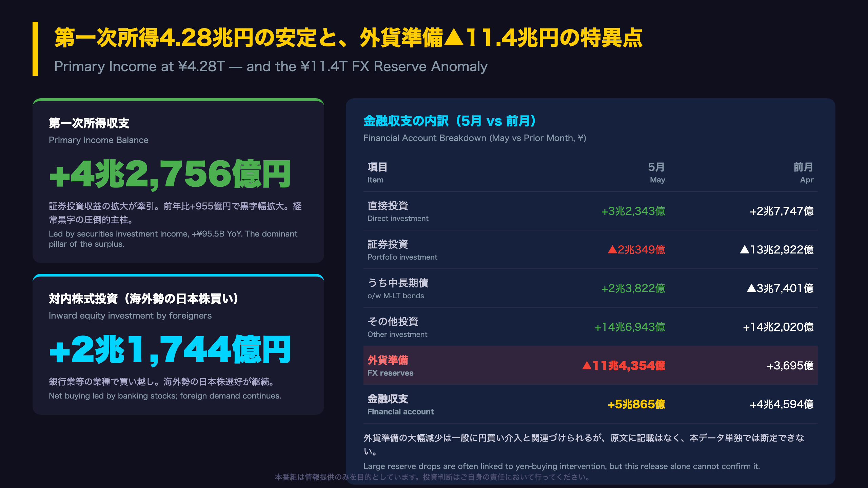868x488 pixels.
Task: Click the April value '▲13兆2,922億'
Action: click(776, 250)
